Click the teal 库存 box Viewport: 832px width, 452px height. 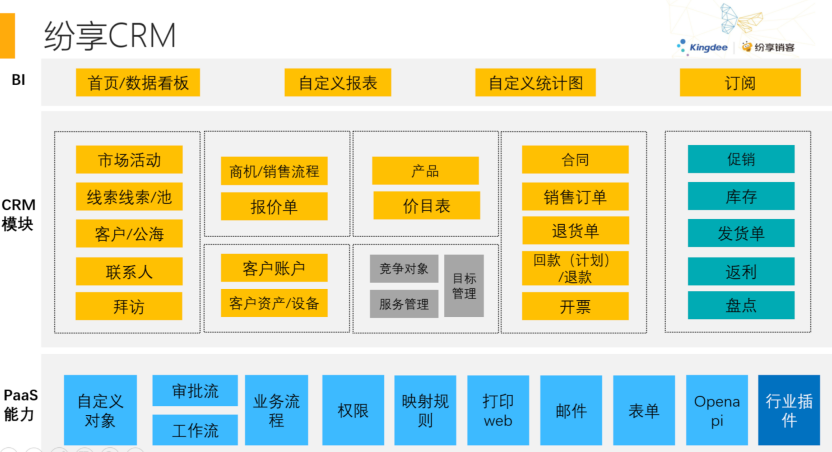click(x=741, y=196)
